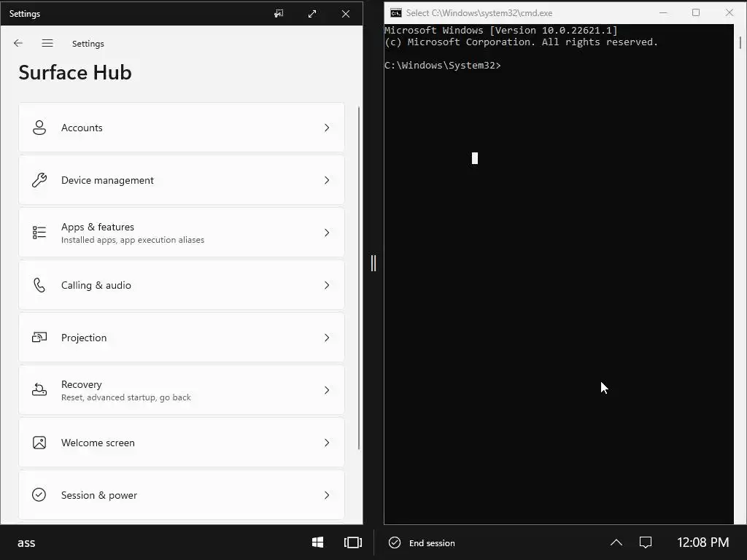Click 'Installed apps, app execution aliases' subtitle

(x=133, y=240)
